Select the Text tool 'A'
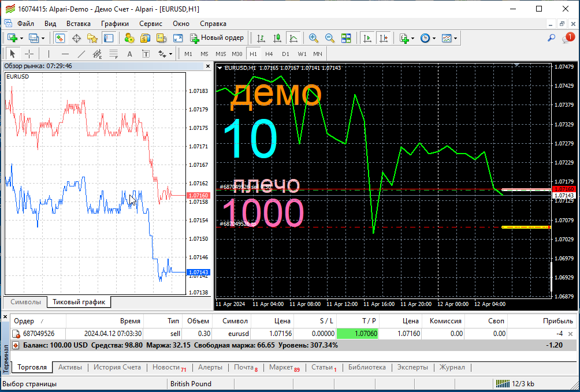Viewport: 580px width, 392px height. [129, 54]
